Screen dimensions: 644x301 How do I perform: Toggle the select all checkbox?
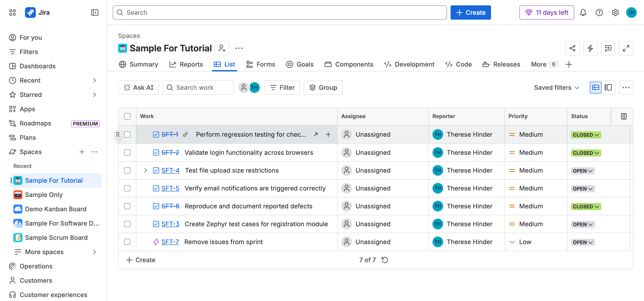tap(127, 116)
